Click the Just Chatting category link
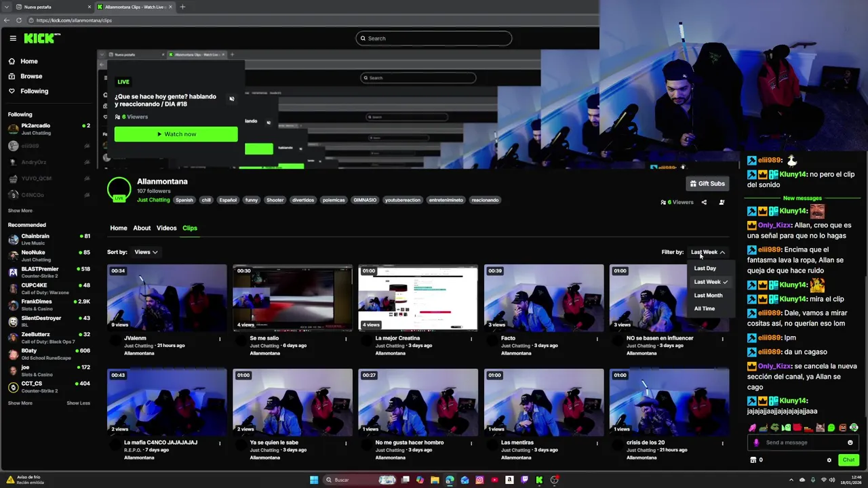Screen dimensions: 868x488 tap(153, 200)
